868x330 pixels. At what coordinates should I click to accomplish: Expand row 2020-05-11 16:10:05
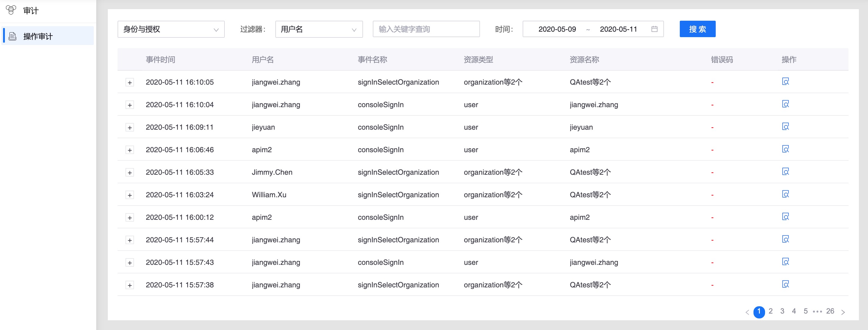(x=130, y=82)
